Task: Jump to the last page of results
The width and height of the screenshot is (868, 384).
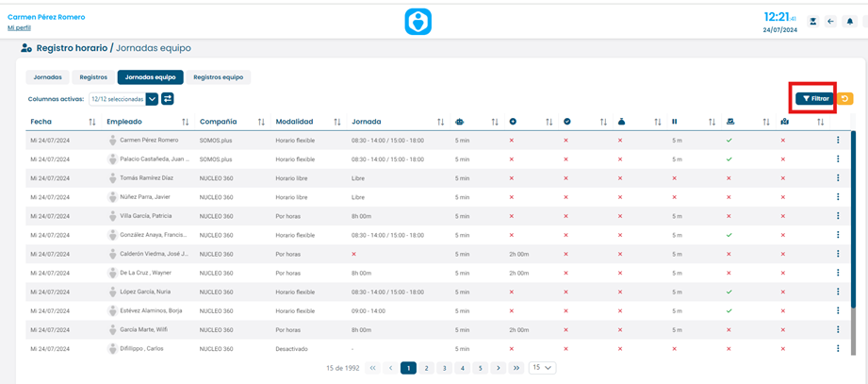Action: [x=516, y=368]
